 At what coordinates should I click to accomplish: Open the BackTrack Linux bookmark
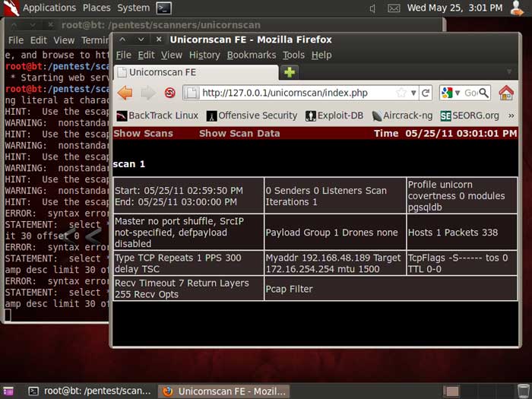click(157, 116)
